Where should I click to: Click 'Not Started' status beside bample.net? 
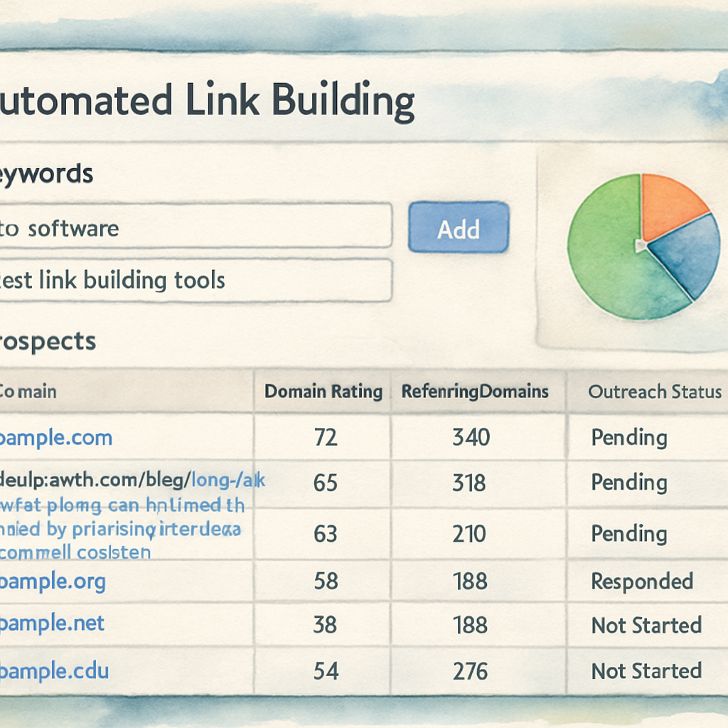(646, 626)
